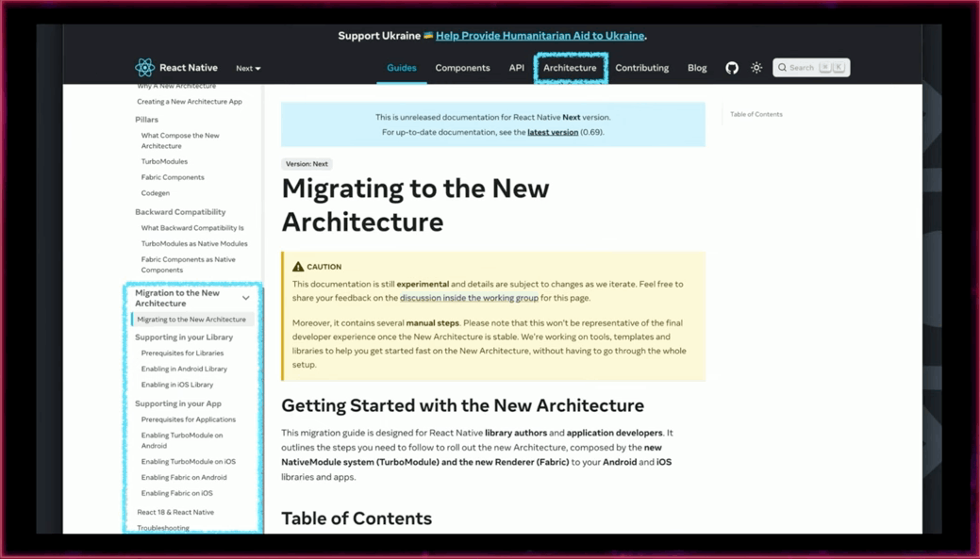Open discussion inside the working group link
Viewport: 980px width, 559px height.
coord(469,298)
